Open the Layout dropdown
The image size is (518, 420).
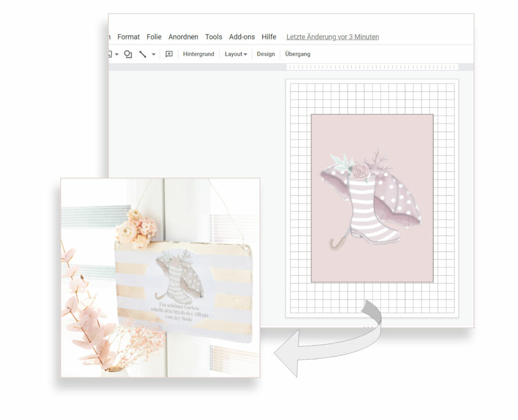pyautogui.click(x=236, y=54)
